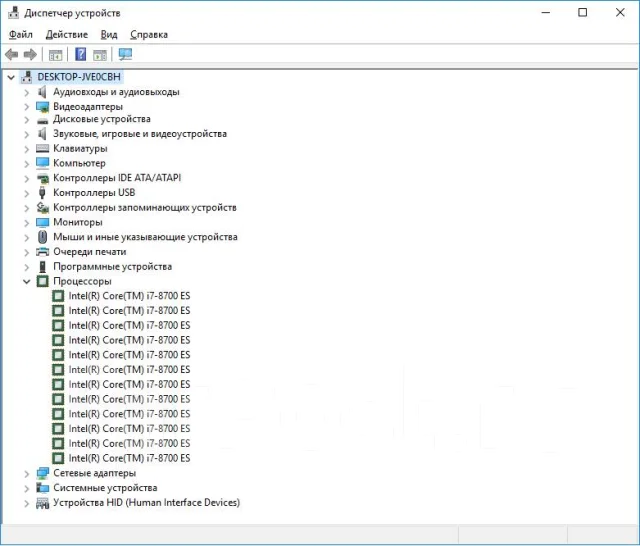Select the DESKTOP-JVE0CBH computer name
Screen dimensions: 640x546
tap(79, 77)
